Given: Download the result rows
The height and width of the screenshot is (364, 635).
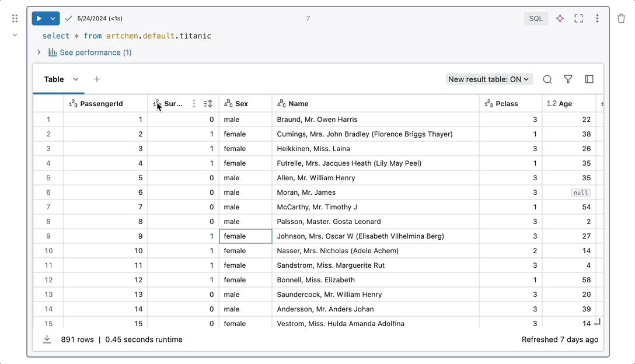Looking at the screenshot, I should (x=47, y=339).
